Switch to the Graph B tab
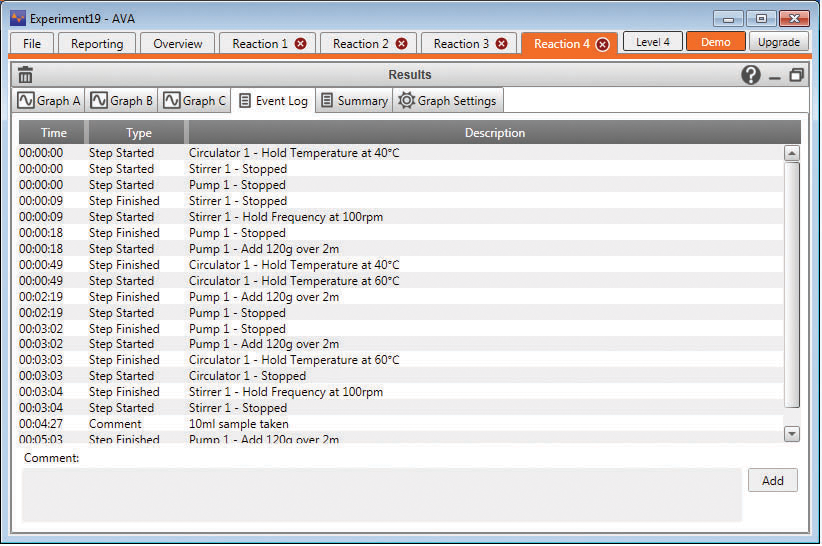Image resolution: width=822 pixels, height=546 pixels. click(x=121, y=101)
